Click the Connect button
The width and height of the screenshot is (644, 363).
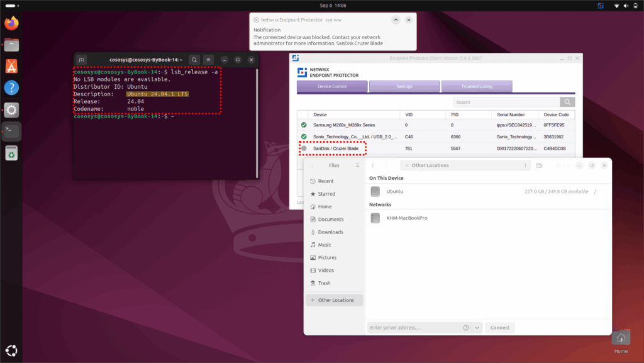pos(500,328)
